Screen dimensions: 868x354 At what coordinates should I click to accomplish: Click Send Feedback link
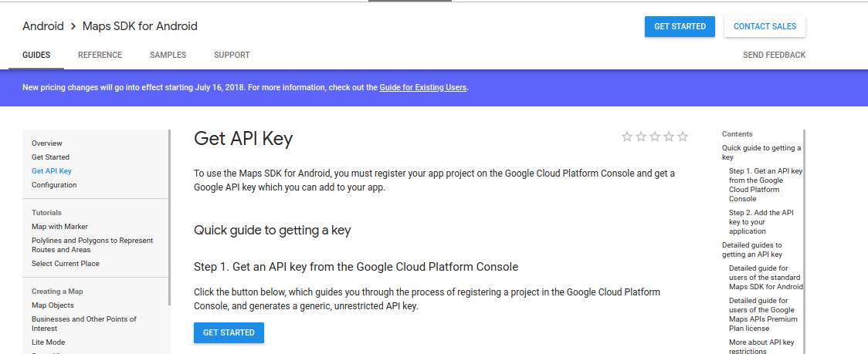[x=774, y=55]
